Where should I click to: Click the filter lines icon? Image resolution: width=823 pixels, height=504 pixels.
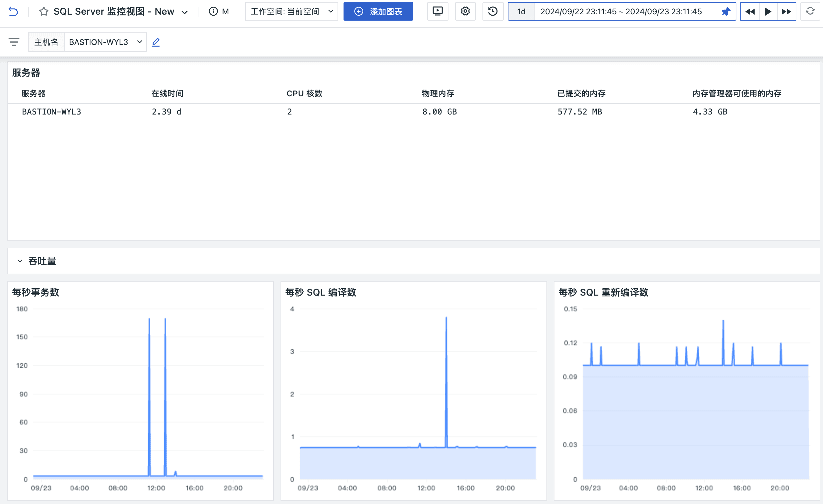click(14, 42)
